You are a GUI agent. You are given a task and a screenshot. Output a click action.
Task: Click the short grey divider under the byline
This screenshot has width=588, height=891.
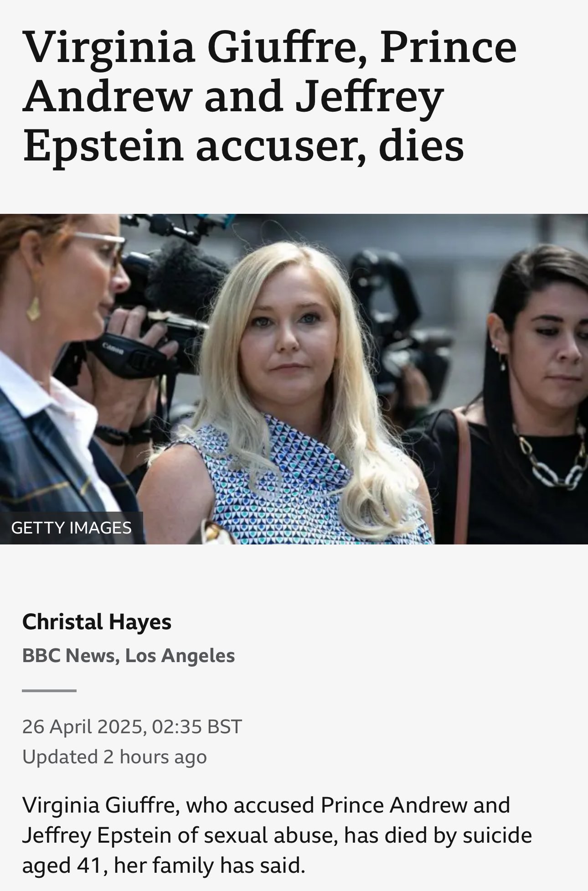pyautogui.click(x=49, y=690)
